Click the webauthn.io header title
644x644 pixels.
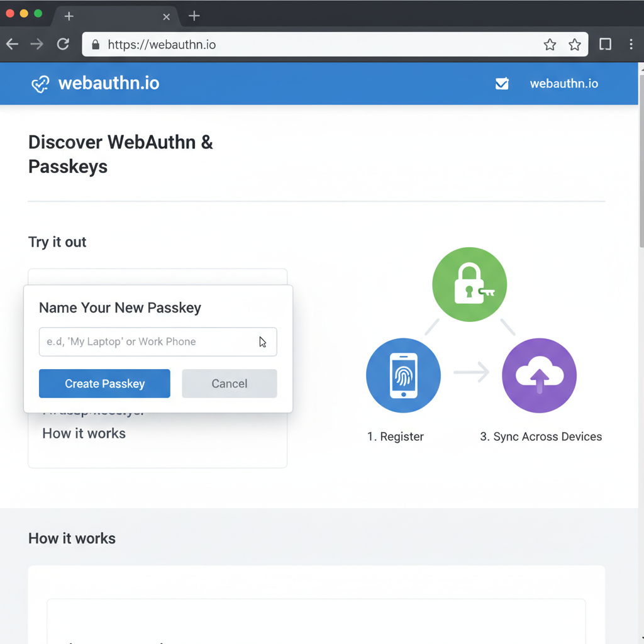click(108, 84)
